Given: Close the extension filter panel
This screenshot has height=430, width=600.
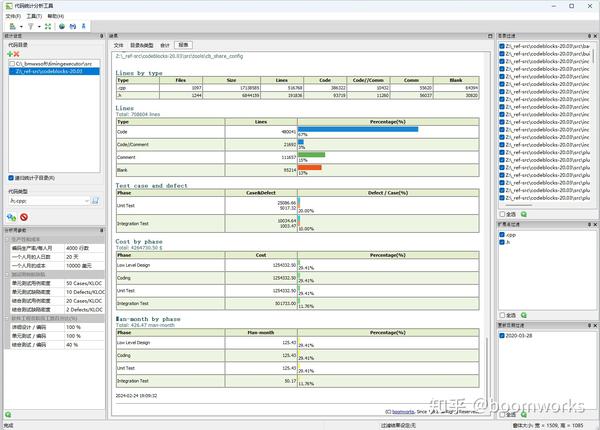Looking at the screenshot, I should [x=595, y=225].
